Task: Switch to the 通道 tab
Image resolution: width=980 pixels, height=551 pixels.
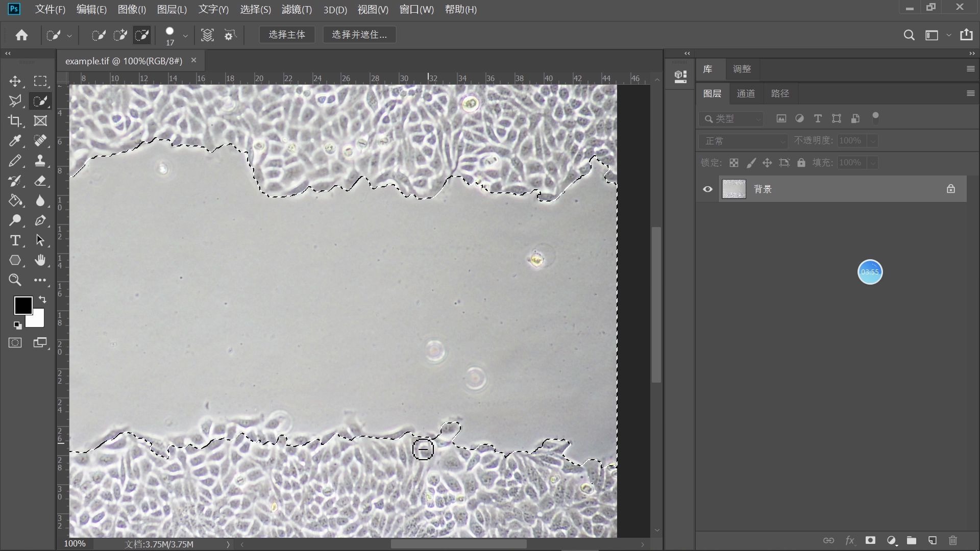Action: (746, 93)
